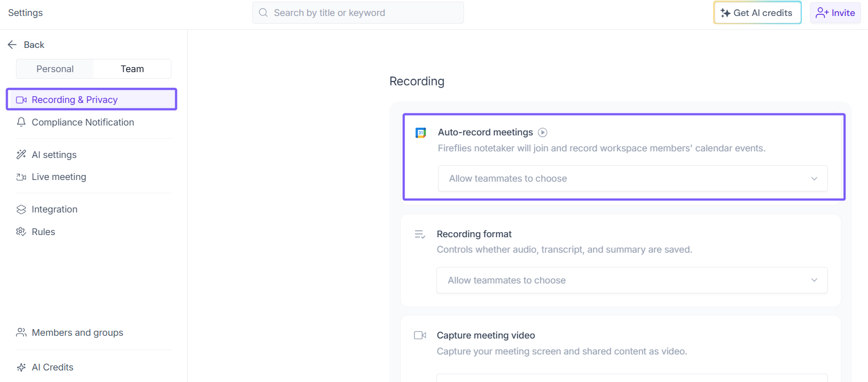868x382 pixels.
Task: Open the Auto-record meetings dropdown
Action: pyautogui.click(x=632, y=178)
